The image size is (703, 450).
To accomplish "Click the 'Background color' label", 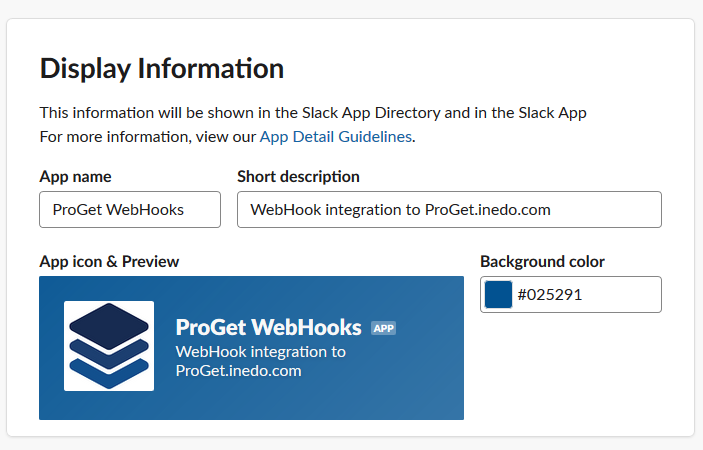I will tap(542, 261).
